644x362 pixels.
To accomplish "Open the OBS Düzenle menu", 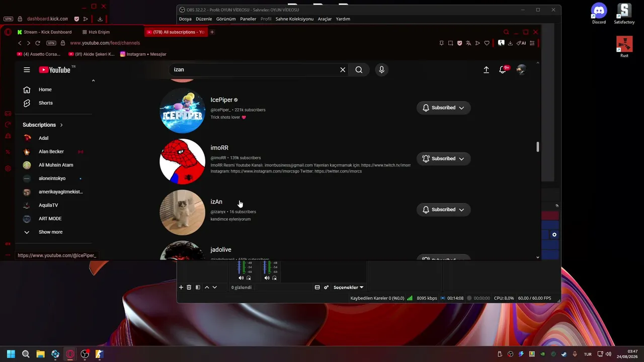I will (204, 19).
